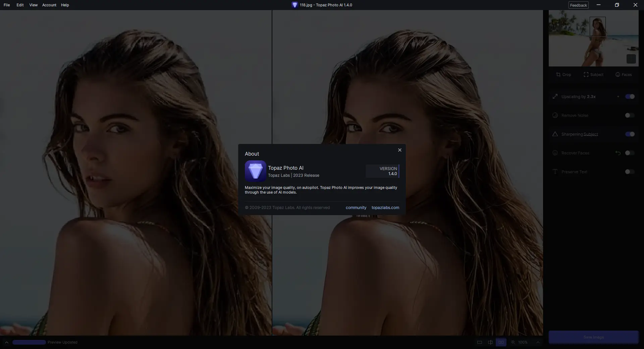644x349 pixels.
Task: Click the dark square button on navigator thumbnail
Action: point(631,59)
